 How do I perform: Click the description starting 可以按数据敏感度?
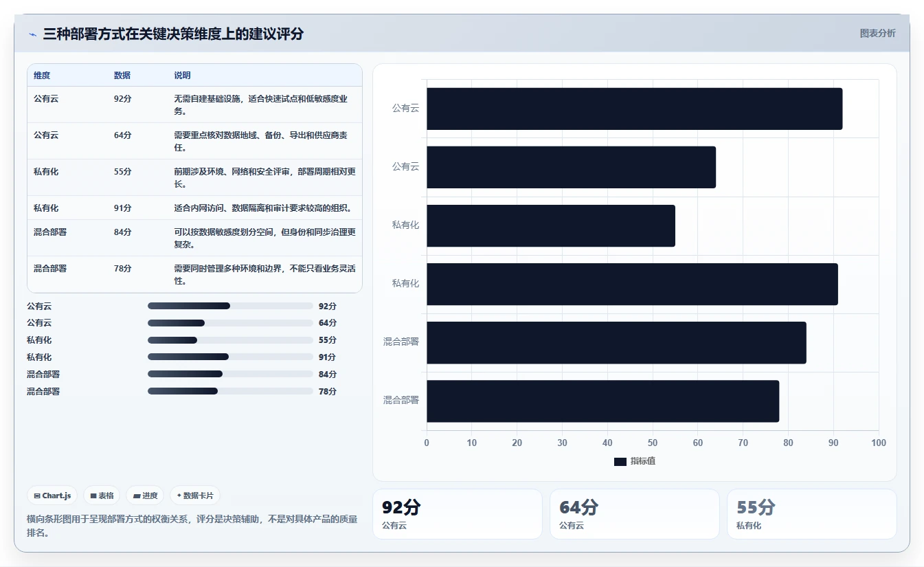pyautogui.click(x=265, y=238)
